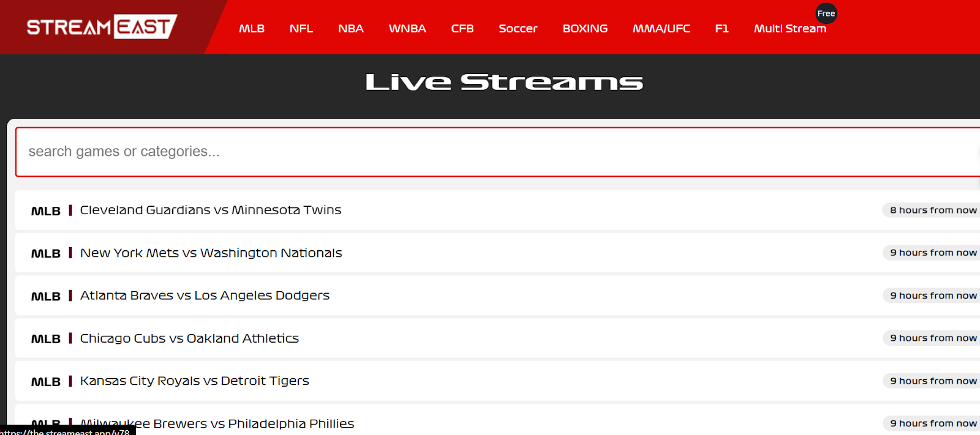This screenshot has width=980, height=435.
Task: Click the time badge for Brewers vs Phillies
Action: (932, 423)
